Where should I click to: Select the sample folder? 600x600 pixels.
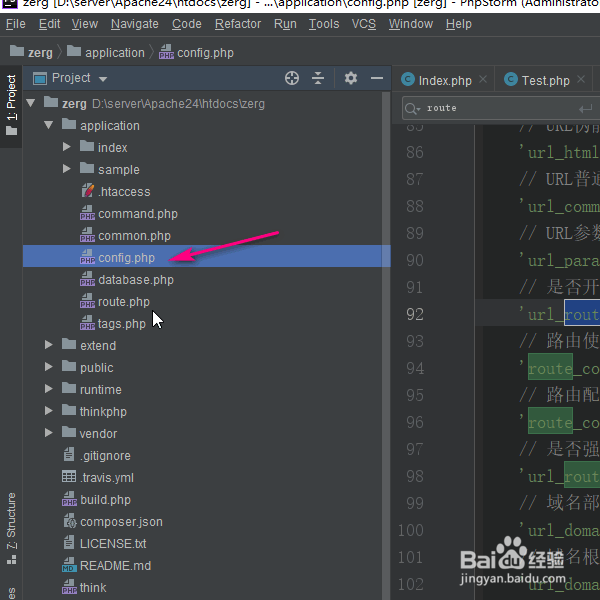pos(110,170)
